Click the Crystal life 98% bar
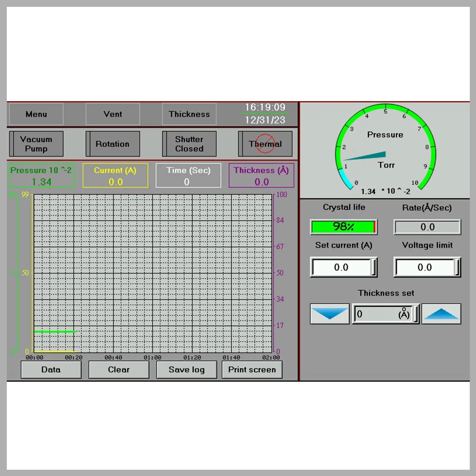The image size is (476, 476). pyautogui.click(x=344, y=227)
